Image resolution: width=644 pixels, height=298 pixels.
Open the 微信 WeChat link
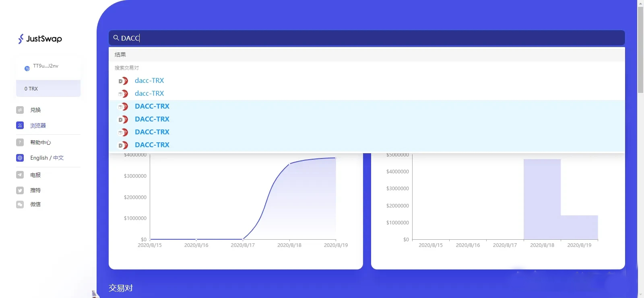point(35,204)
